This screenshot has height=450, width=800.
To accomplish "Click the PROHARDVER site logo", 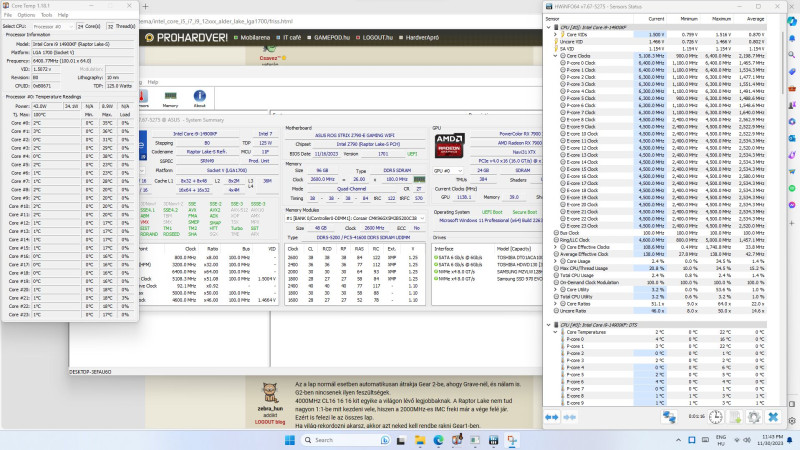I will pos(186,37).
